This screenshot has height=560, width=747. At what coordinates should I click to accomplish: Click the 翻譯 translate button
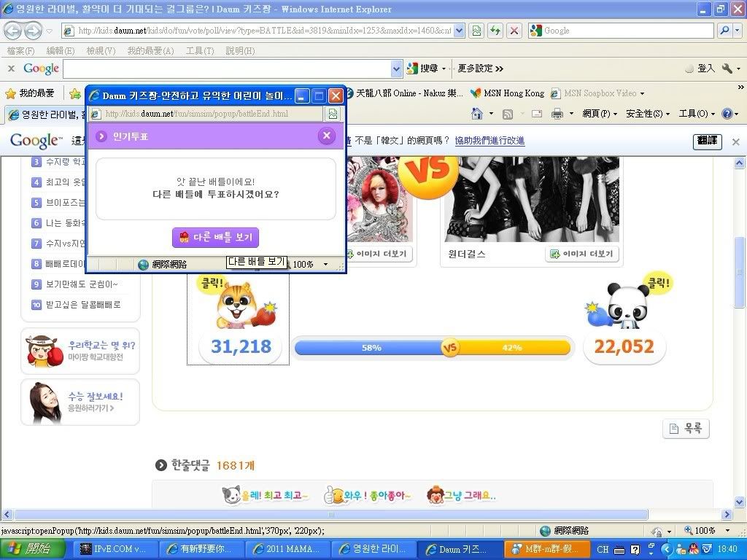coord(707,141)
